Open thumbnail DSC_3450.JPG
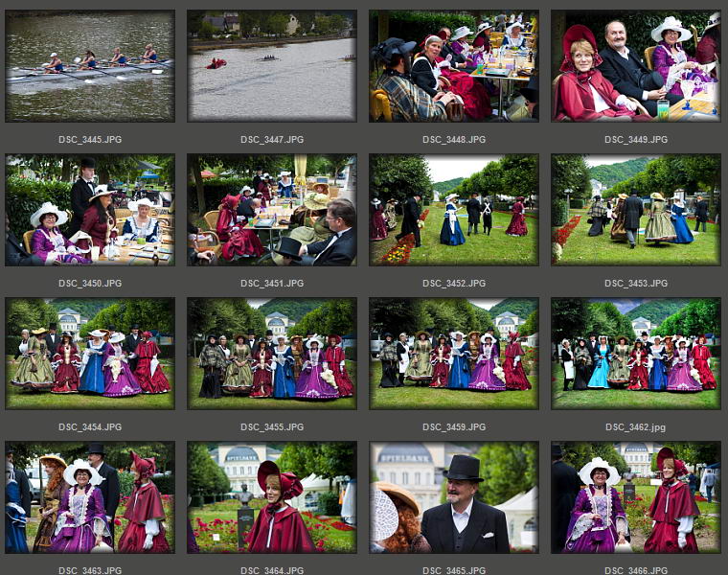728x575 pixels. [90, 210]
